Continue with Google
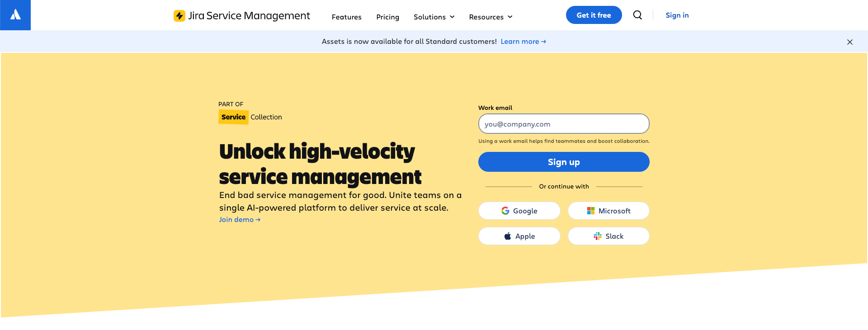The height and width of the screenshot is (330, 868). click(519, 211)
